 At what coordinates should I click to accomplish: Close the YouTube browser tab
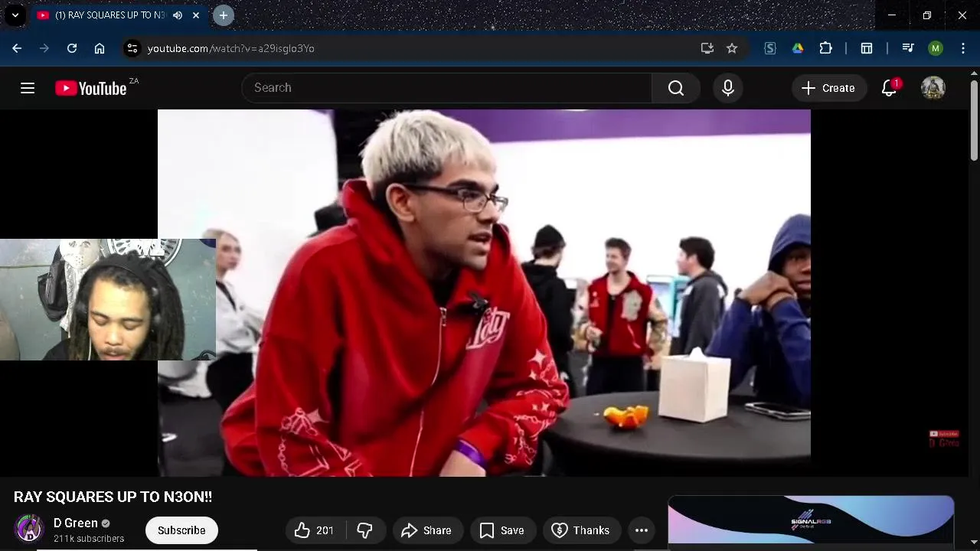tap(196, 15)
